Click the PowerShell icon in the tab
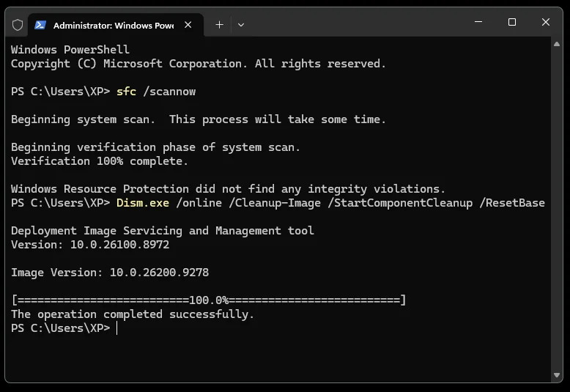This screenshot has width=570, height=392. pyautogui.click(x=40, y=25)
